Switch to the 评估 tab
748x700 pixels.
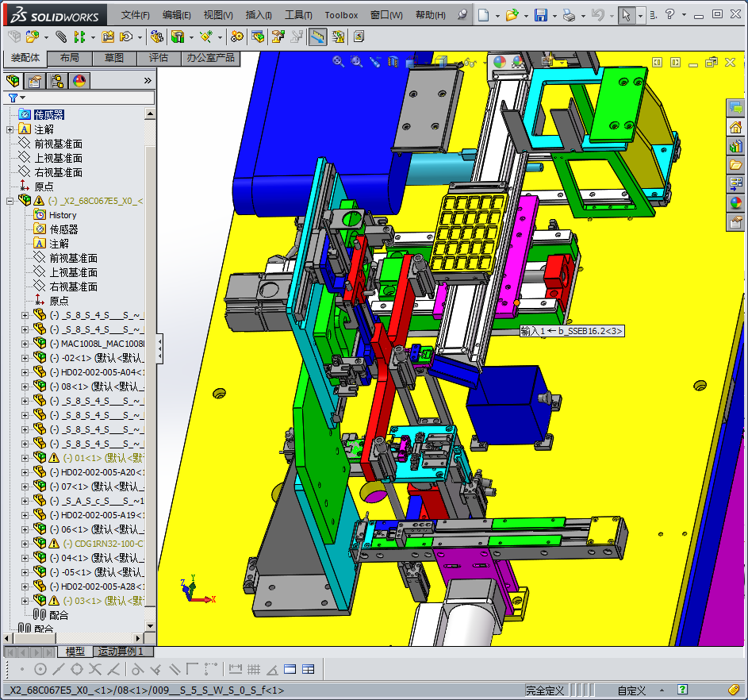click(159, 58)
